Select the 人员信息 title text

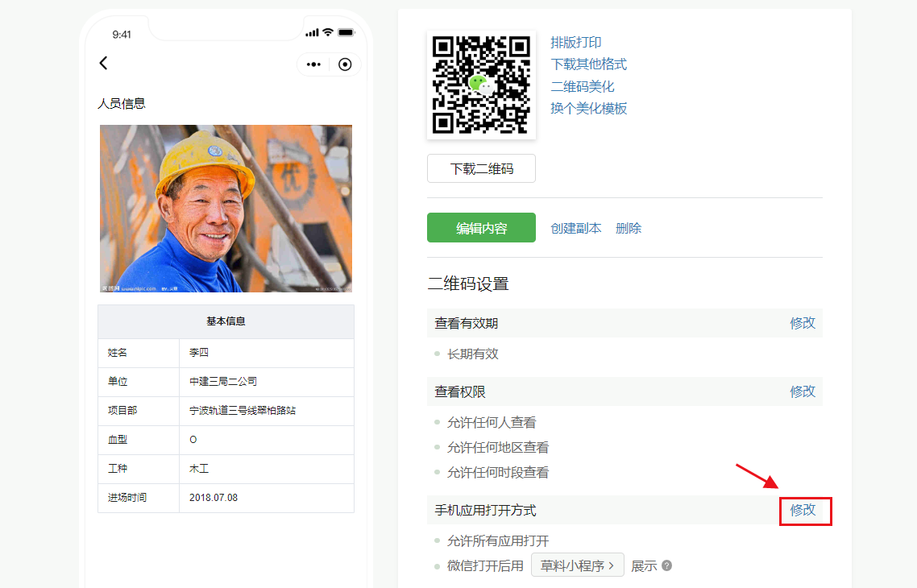point(121,103)
